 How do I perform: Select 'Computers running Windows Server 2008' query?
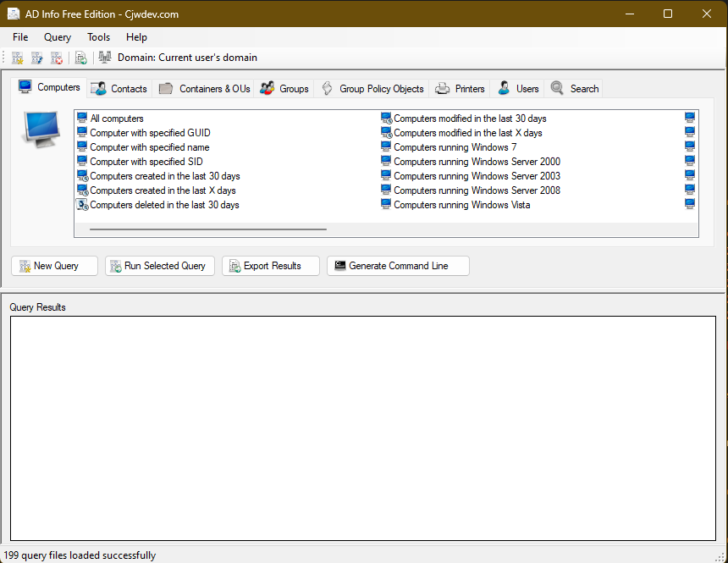click(471, 190)
